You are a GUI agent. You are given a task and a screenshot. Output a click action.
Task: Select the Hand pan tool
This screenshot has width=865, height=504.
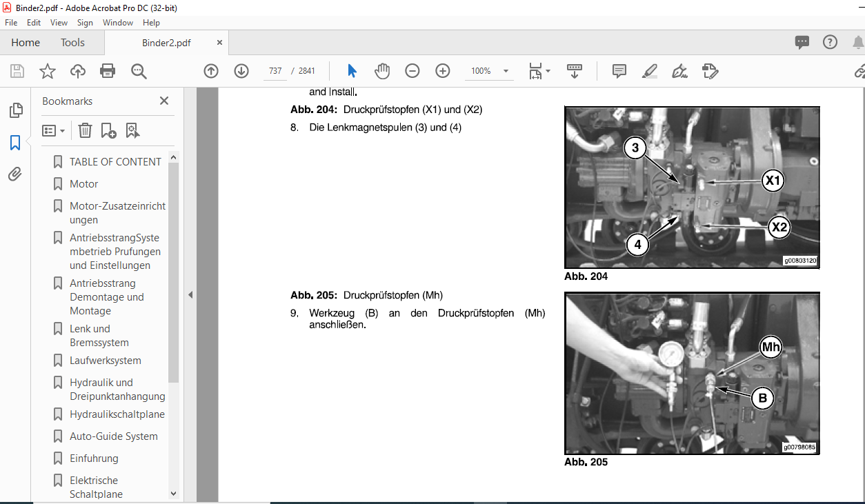pos(382,71)
